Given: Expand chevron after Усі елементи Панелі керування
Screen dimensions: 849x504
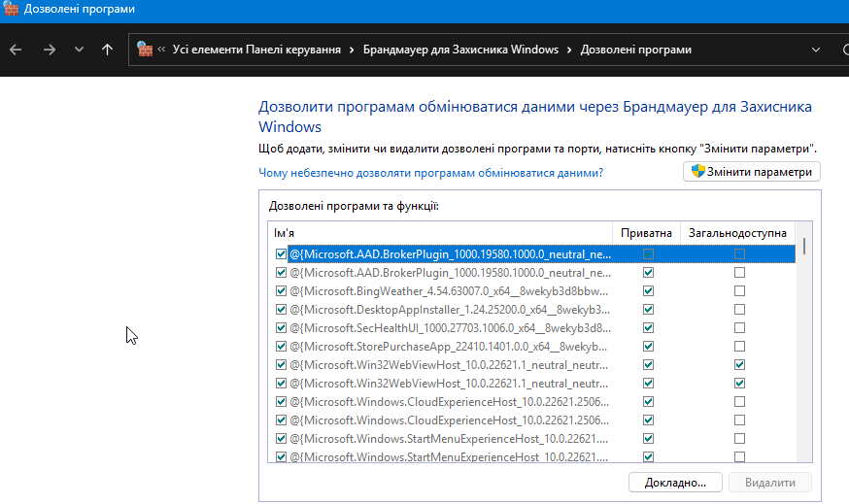Looking at the screenshot, I should [x=352, y=50].
